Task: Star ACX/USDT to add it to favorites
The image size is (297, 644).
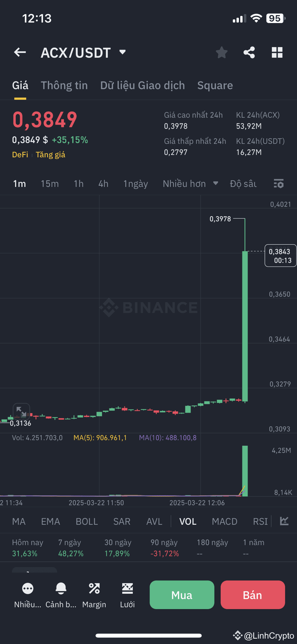Action: point(221,52)
